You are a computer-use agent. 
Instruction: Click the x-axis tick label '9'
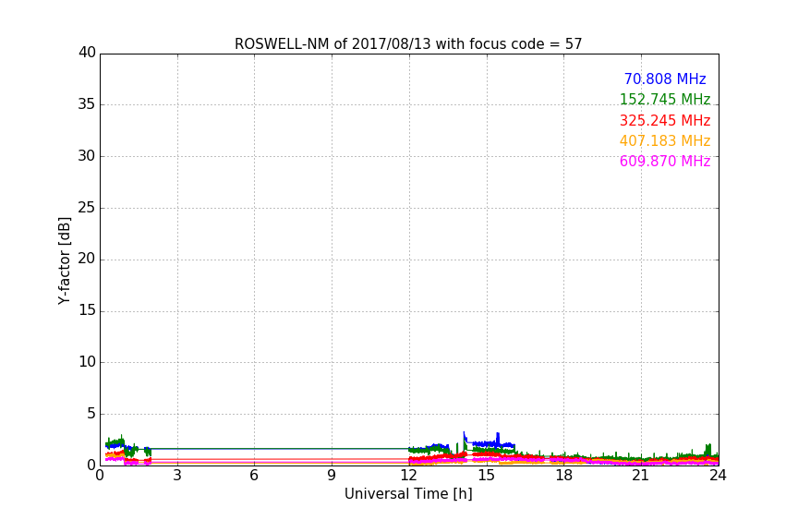[332, 476]
